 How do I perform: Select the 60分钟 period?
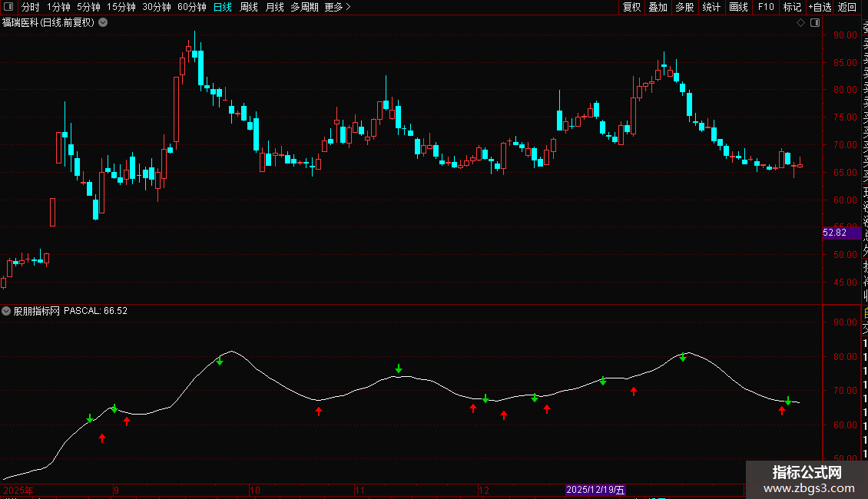tap(192, 7)
